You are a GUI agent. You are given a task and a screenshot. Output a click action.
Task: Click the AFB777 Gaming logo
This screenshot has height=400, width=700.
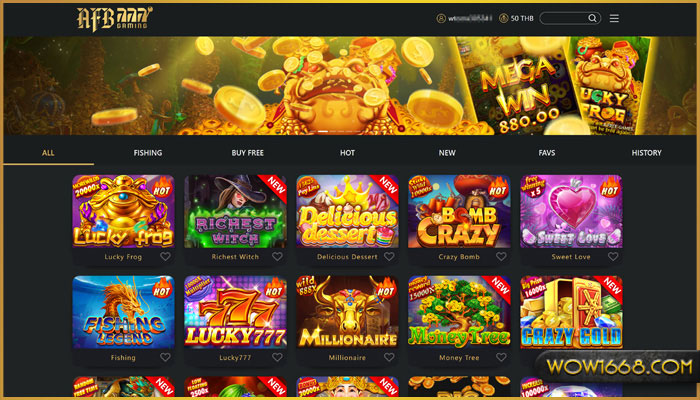pyautogui.click(x=114, y=19)
